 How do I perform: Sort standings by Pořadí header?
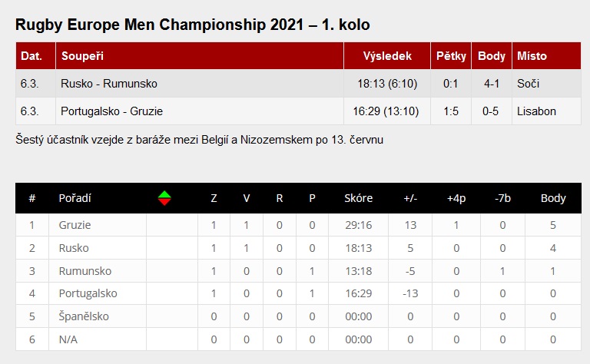pos(75,198)
